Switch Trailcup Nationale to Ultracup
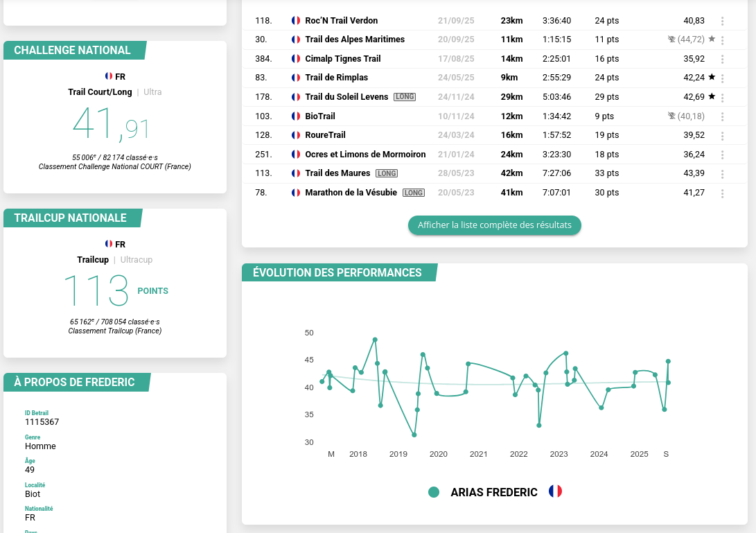Screen dimensions: 756x533 coord(137,259)
